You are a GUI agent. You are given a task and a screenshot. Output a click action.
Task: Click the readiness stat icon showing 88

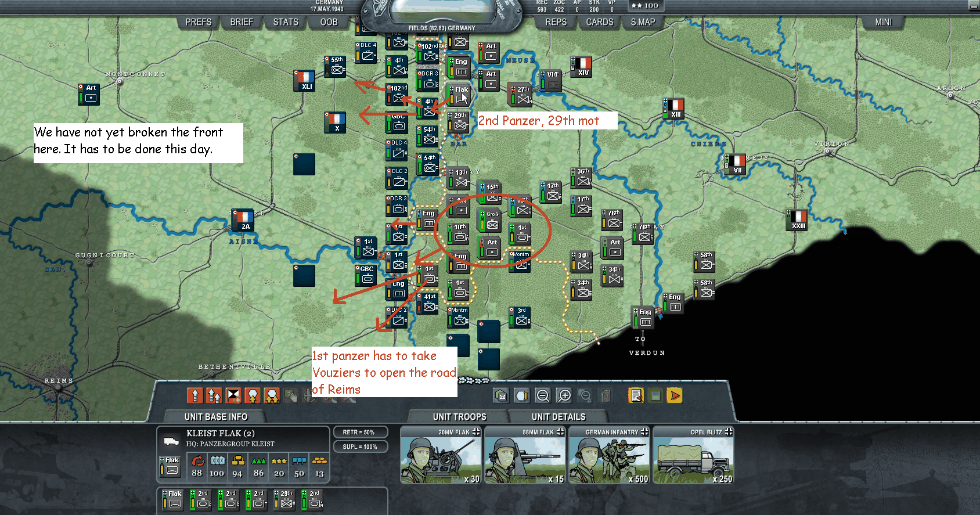point(197,461)
